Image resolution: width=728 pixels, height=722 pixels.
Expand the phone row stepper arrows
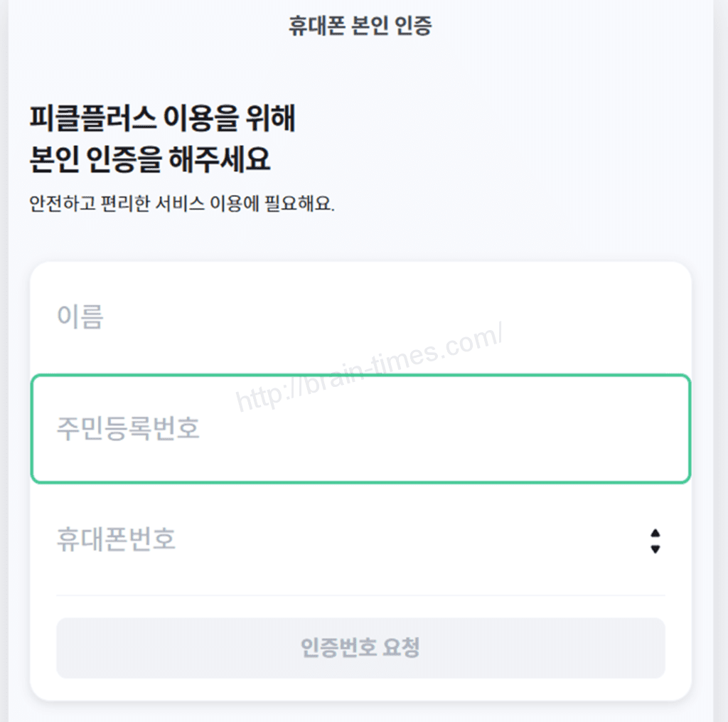click(655, 541)
